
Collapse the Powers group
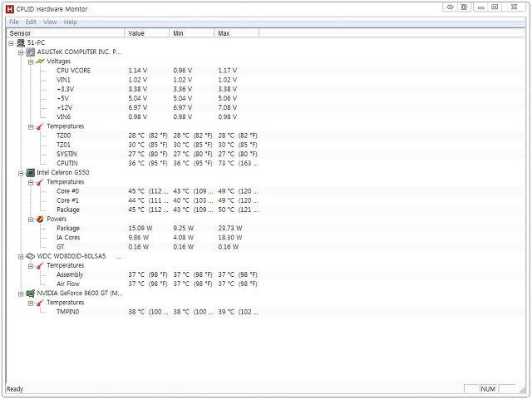click(31, 220)
